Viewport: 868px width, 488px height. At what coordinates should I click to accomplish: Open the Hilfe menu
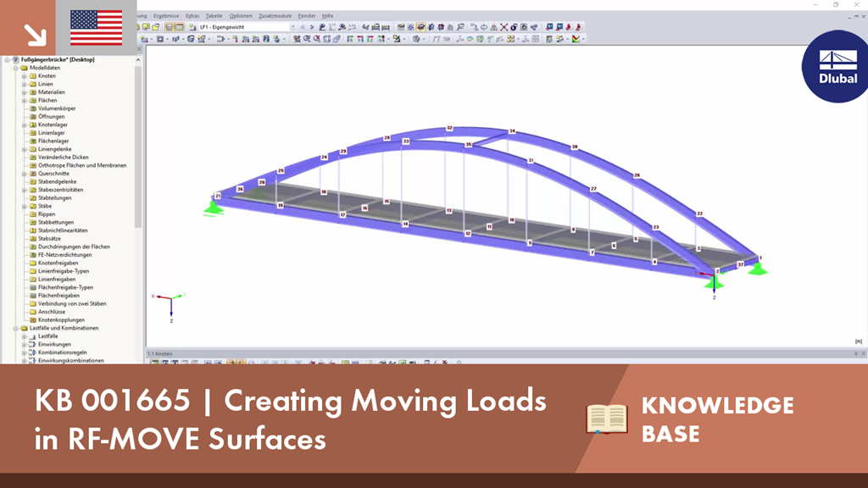click(x=328, y=16)
